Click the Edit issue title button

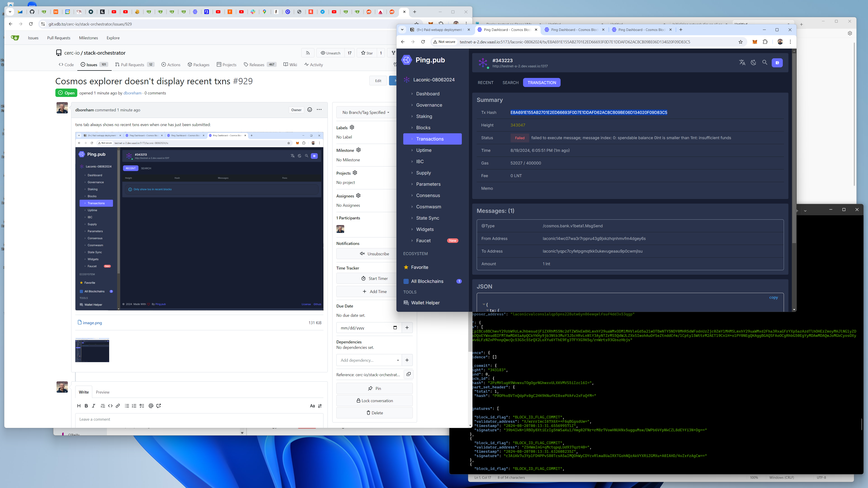[x=378, y=81]
